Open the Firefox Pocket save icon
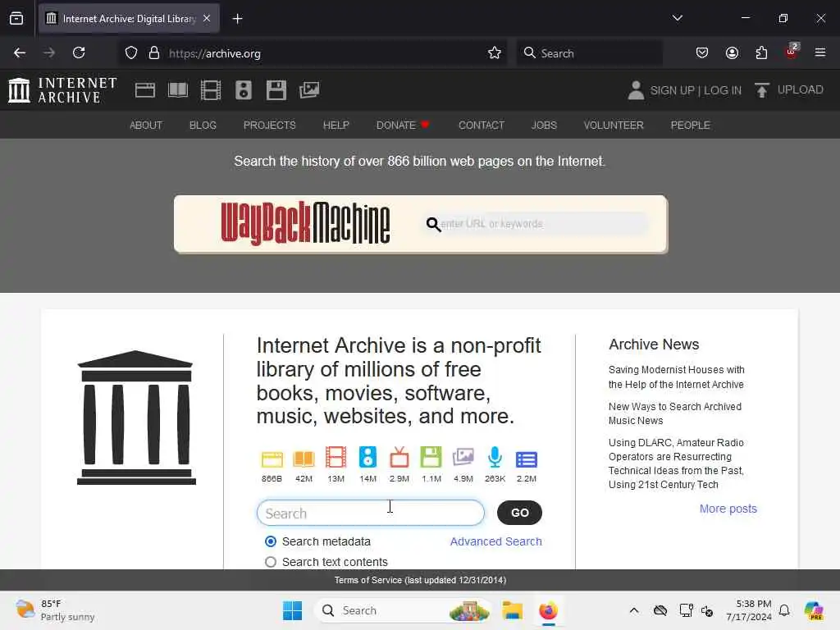 (702, 52)
